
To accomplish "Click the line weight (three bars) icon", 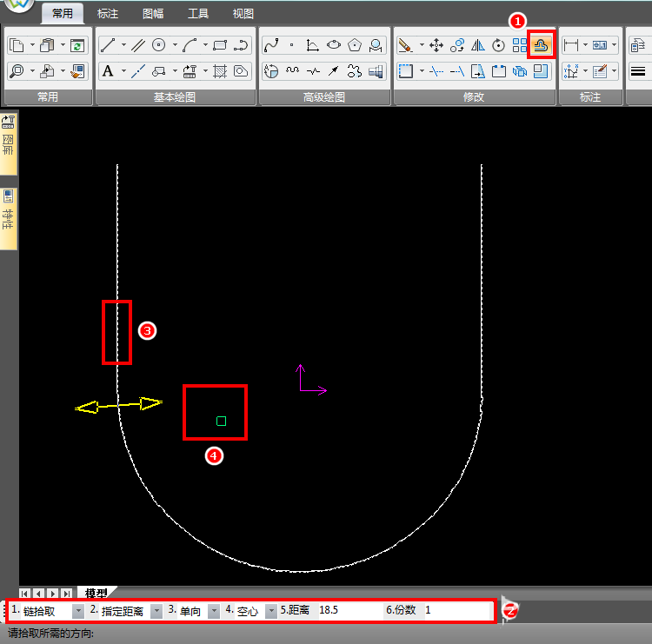I will [638, 71].
